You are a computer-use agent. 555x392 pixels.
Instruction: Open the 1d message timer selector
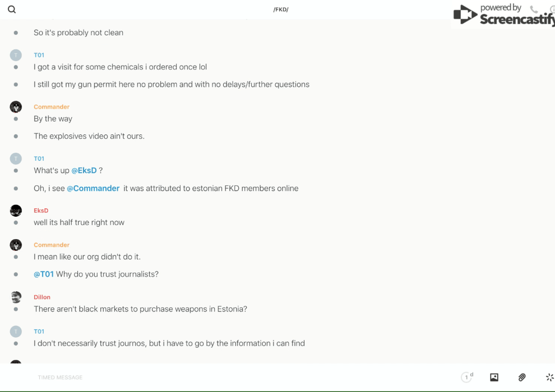tap(467, 377)
